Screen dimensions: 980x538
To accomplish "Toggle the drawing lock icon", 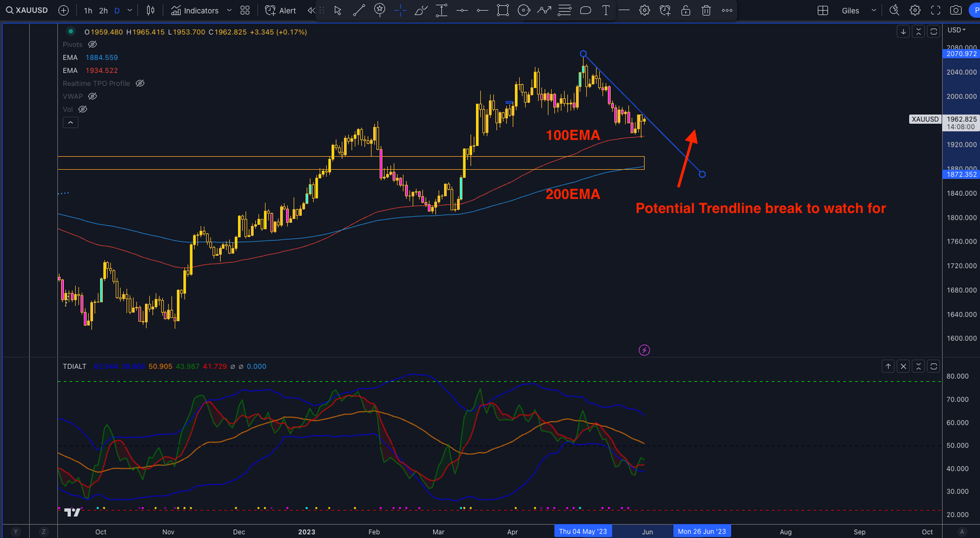I will [686, 10].
